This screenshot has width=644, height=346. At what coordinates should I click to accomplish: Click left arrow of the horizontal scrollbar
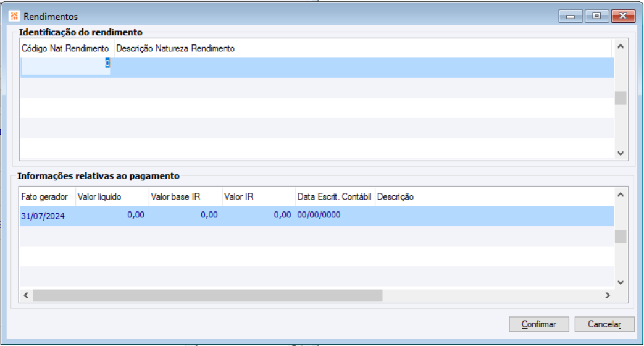click(27, 295)
